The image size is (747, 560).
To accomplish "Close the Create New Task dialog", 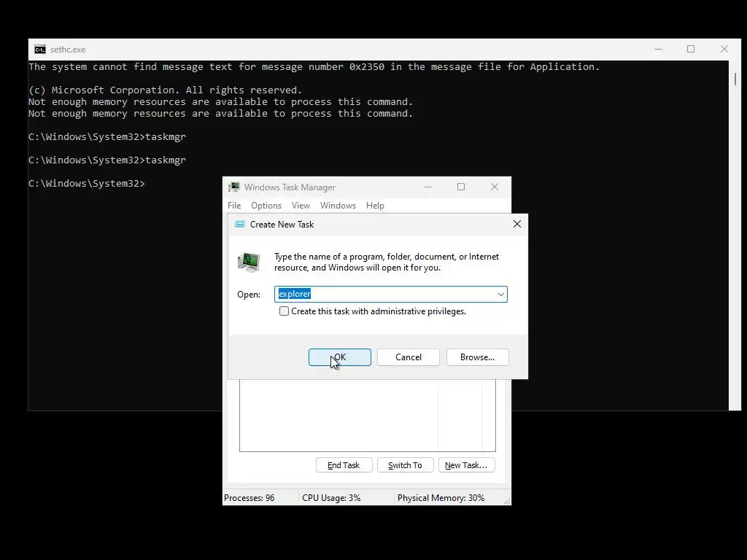I will pyautogui.click(x=517, y=225).
